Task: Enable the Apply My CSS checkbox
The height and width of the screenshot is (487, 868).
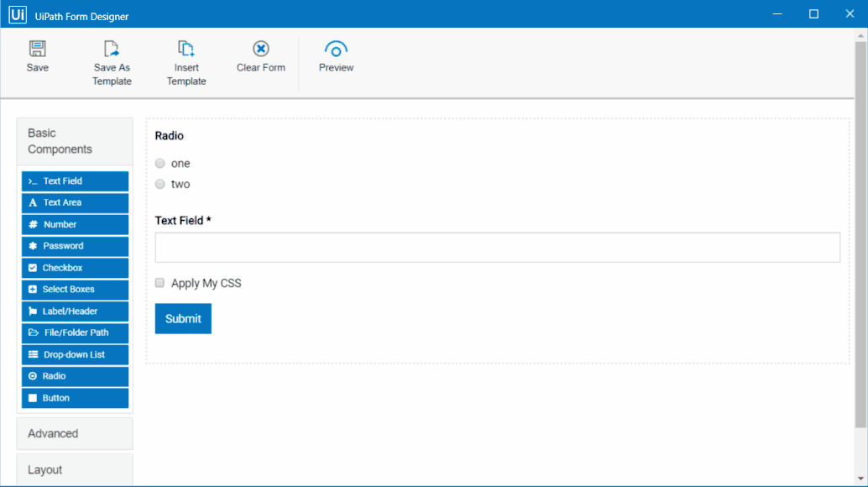Action: 159,283
